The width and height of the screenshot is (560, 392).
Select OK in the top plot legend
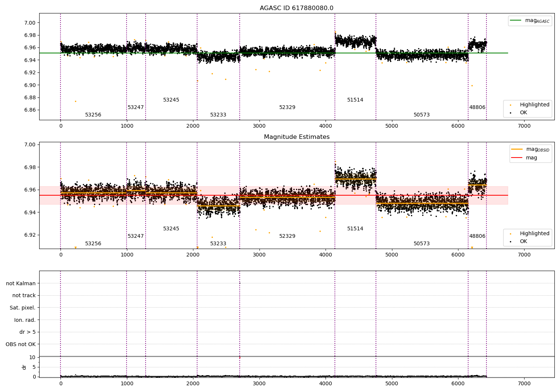(x=523, y=113)
